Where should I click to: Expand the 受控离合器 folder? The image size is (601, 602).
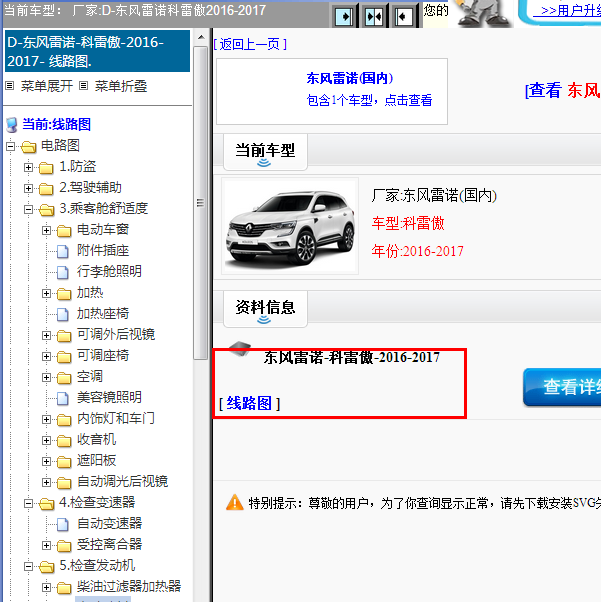tap(46, 545)
